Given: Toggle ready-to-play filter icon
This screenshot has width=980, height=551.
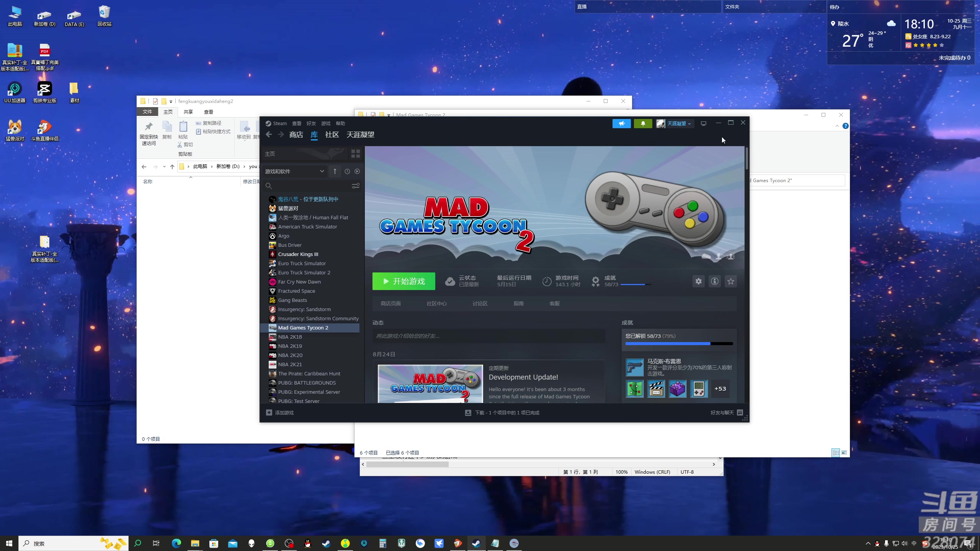Looking at the screenshot, I should pyautogui.click(x=357, y=171).
